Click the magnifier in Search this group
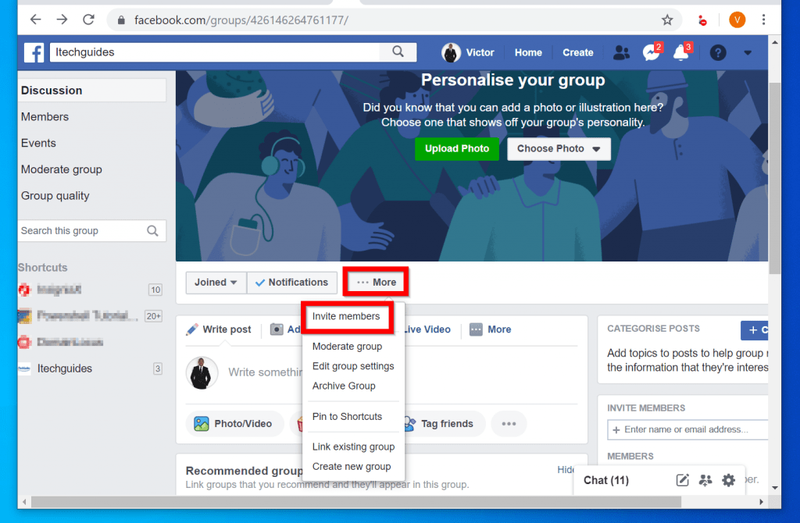The height and width of the screenshot is (523, 800). point(152,231)
